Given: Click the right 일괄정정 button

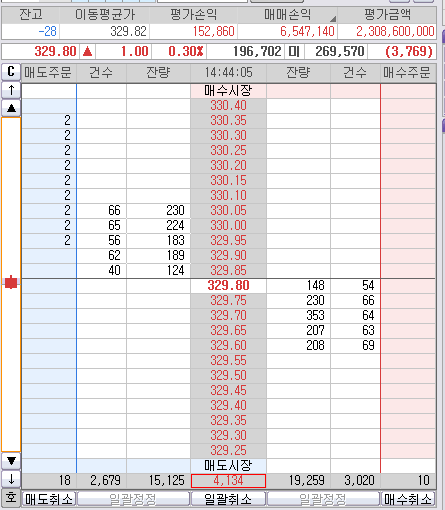Looking at the screenshot, I should click(x=323, y=499).
